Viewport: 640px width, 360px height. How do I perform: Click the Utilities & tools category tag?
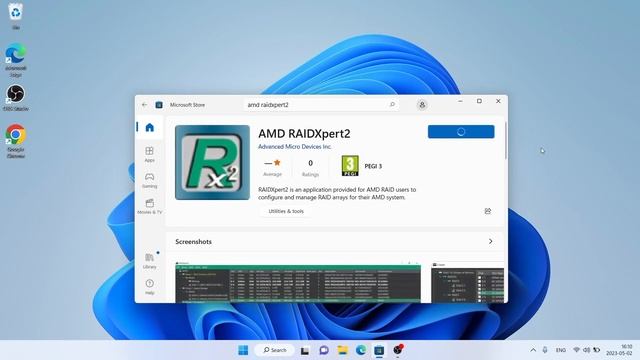(x=286, y=211)
